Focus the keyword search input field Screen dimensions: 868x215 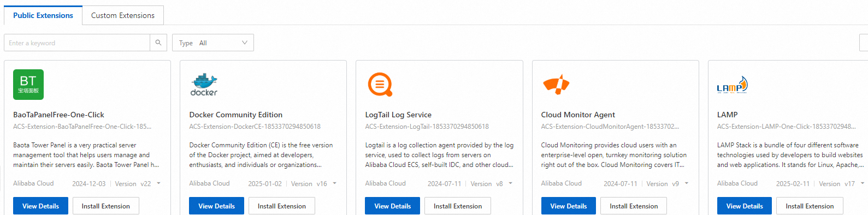(x=77, y=43)
